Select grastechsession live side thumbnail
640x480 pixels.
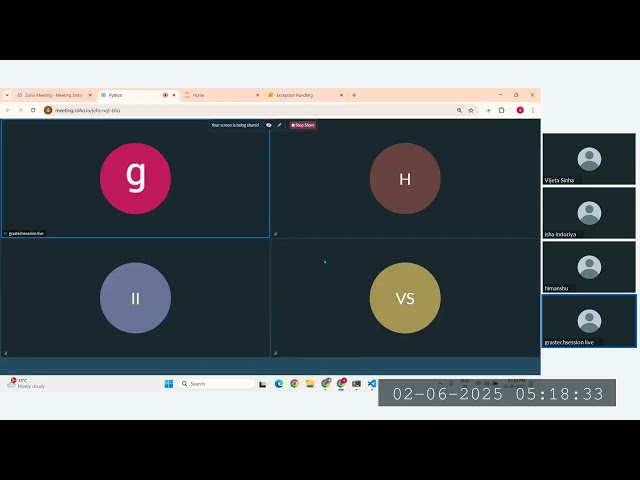[589, 321]
